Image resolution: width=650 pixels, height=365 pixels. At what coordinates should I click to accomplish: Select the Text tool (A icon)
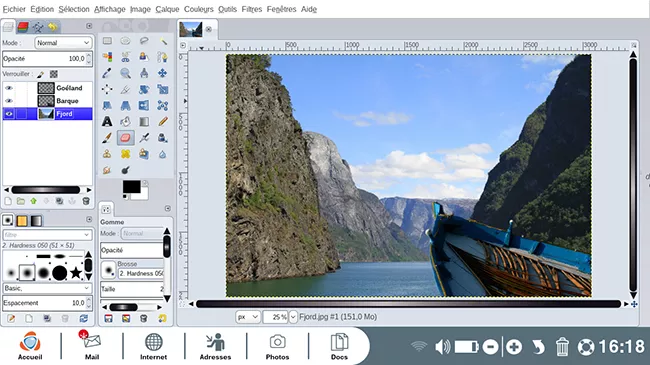pyautogui.click(x=107, y=122)
